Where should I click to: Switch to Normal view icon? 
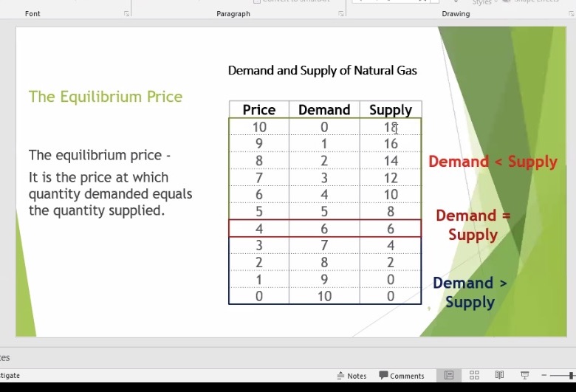pyautogui.click(x=449, y=375)
